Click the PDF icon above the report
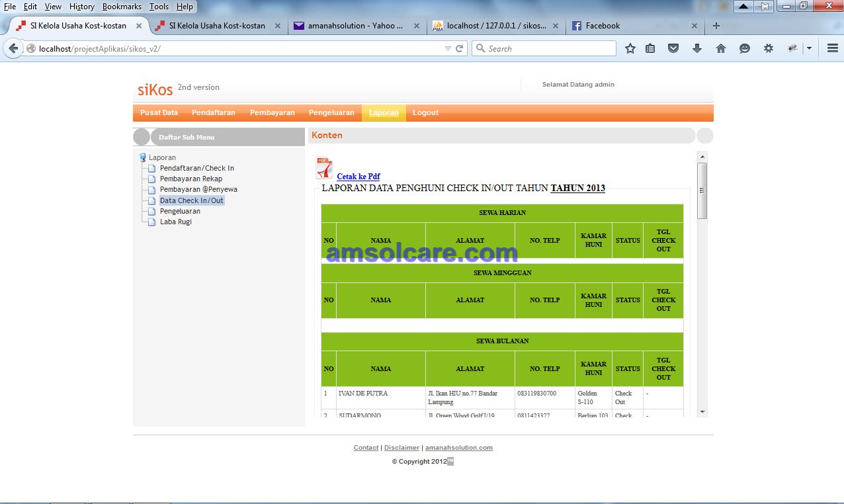This screenshot has height=504, width=844. point(324,168)
